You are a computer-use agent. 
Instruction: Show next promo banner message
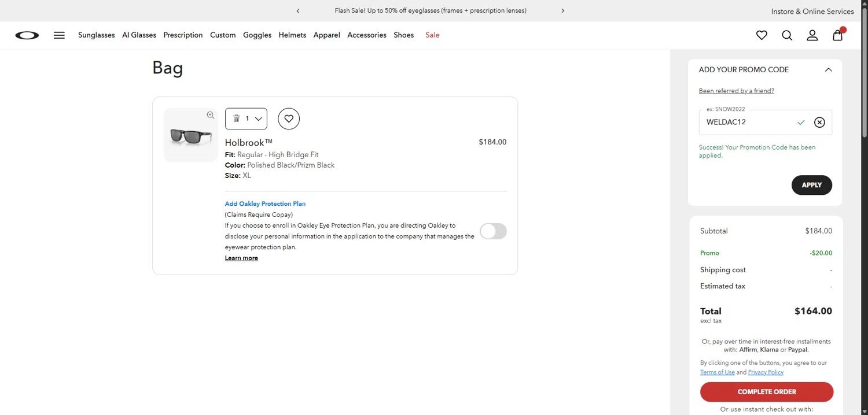562,11
